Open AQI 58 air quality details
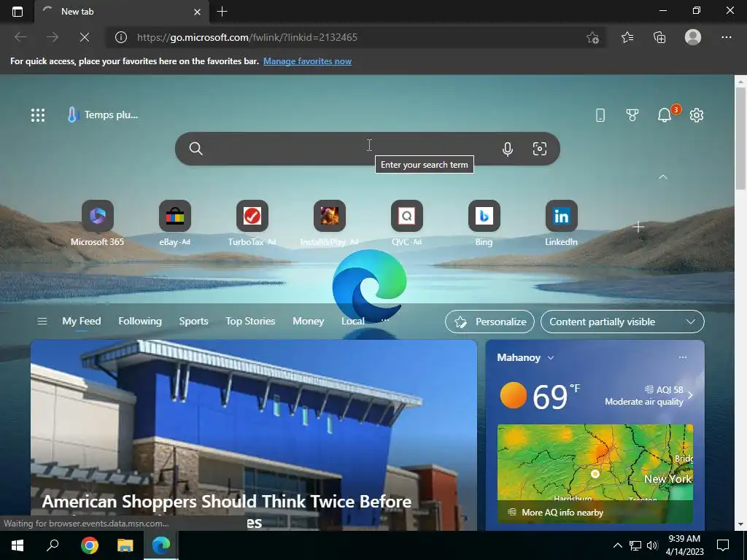Screen dimensions: 747x560 [x=647, y=396]
